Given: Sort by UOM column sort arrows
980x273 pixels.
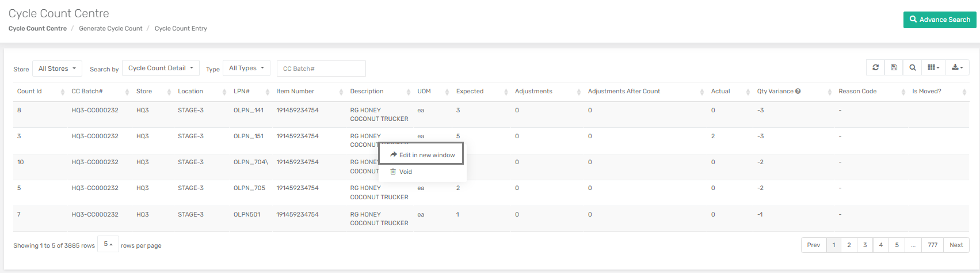Looking at the screenshot, I should [x=447, y=92].
